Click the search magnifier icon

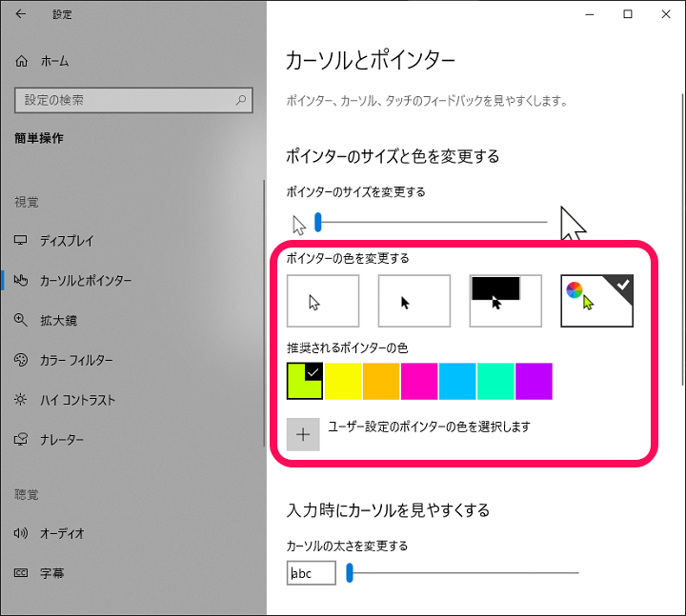(241, 100)
